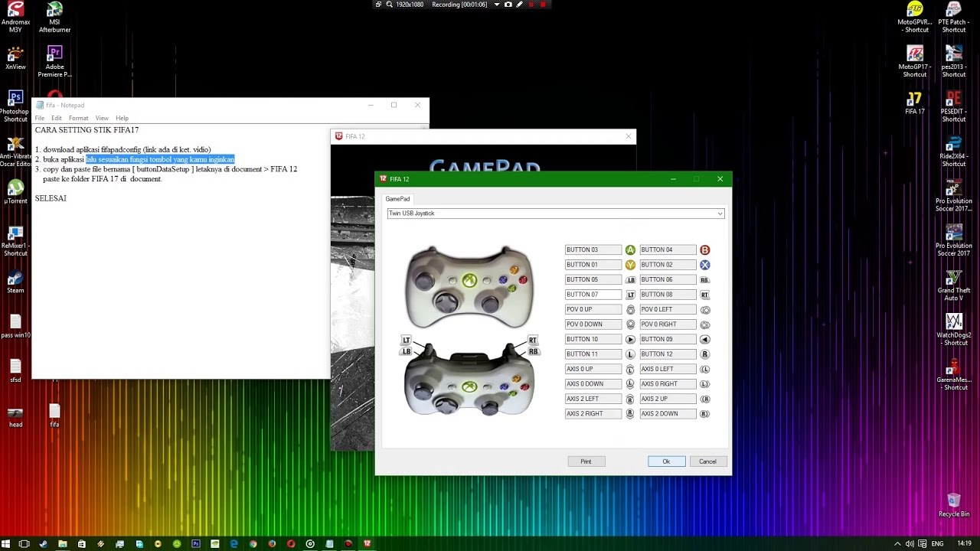Click the green A button icon
The image size is (980, 551).
[x=630, y=250]
